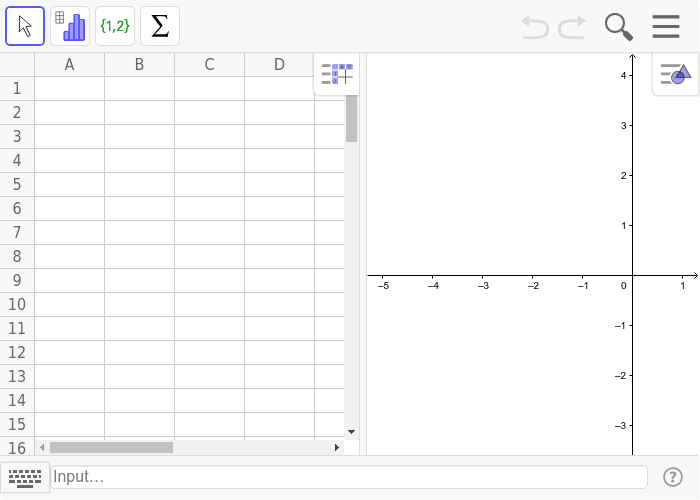Toggle the spreadsheet style bar
The image size is (700, 500).
337,74
